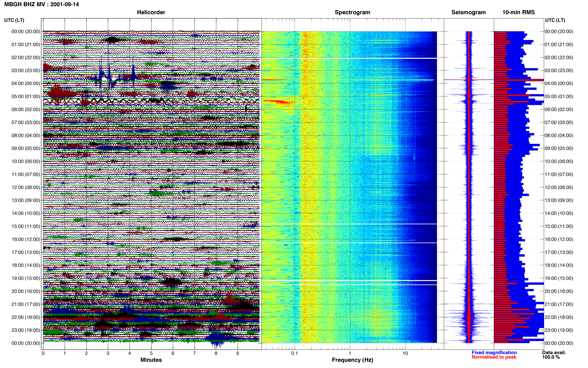
Task: Click '16:00 (12:00)' on right time axis
Action: [559, 239]
